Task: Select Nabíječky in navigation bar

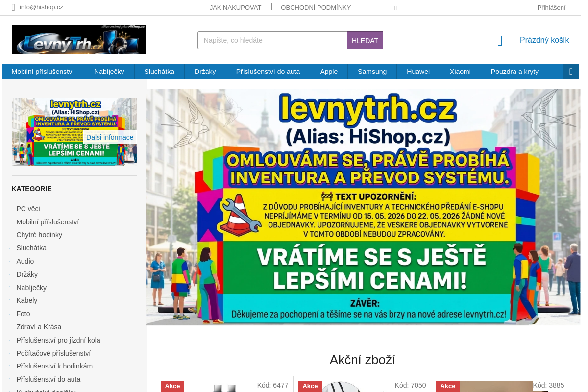Action: (109, 72)
